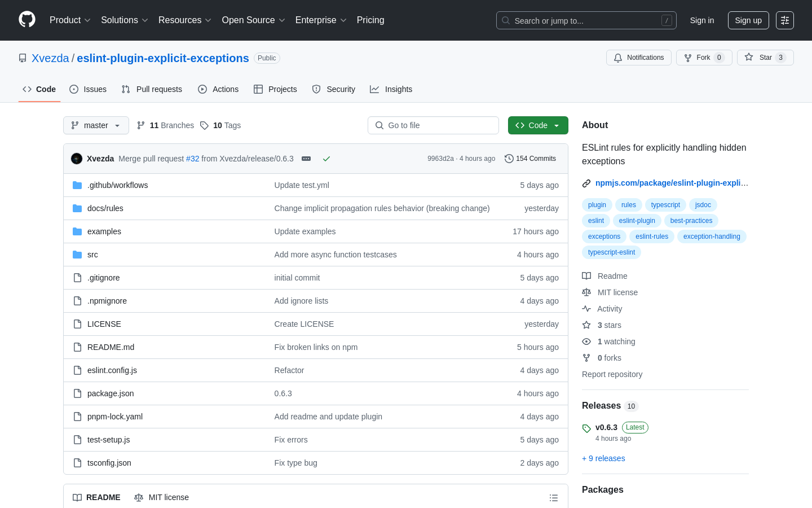The width and height of the screenshot is (812, 508).
Task: Expand the Open Source menu
Action: (x=254, y=20)
